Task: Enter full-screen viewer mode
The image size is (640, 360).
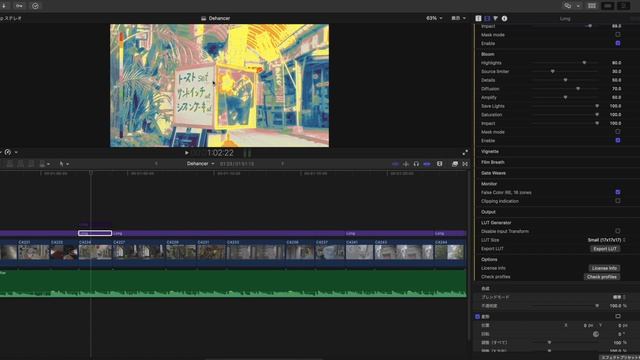Action: tap(465, 153)
